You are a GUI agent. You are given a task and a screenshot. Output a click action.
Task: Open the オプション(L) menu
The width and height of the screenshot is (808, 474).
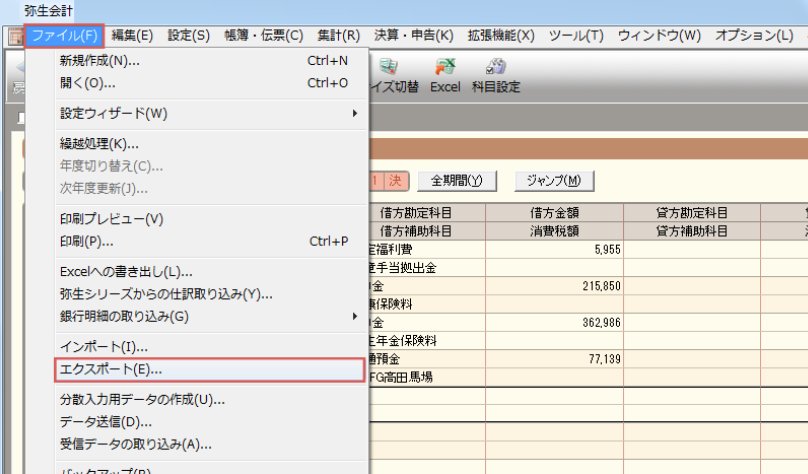[754, 36]
